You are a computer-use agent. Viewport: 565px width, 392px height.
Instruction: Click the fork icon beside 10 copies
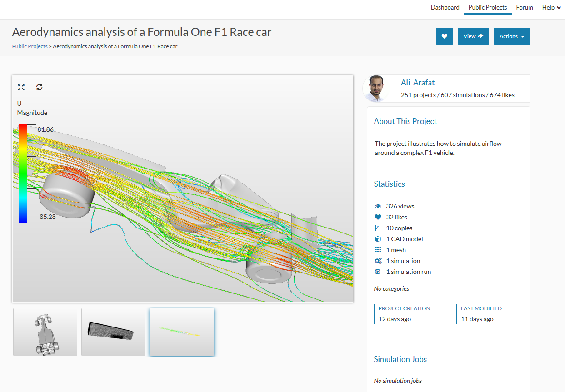[x=377, y=228]
